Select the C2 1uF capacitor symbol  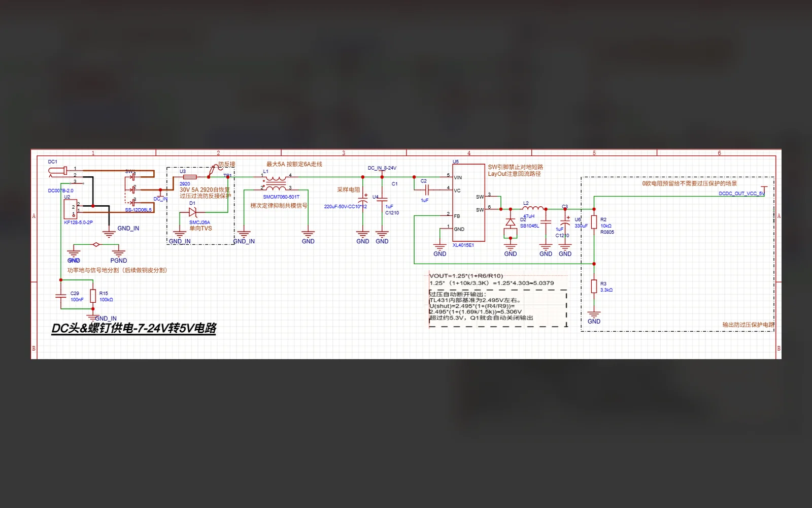426,190
